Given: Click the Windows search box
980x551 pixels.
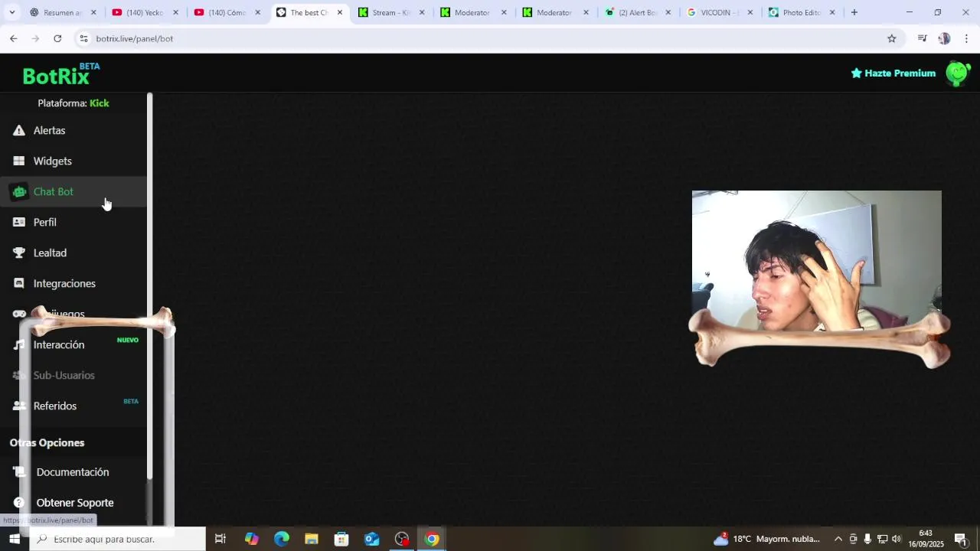Looking at the screenshot, I should 117,539.
